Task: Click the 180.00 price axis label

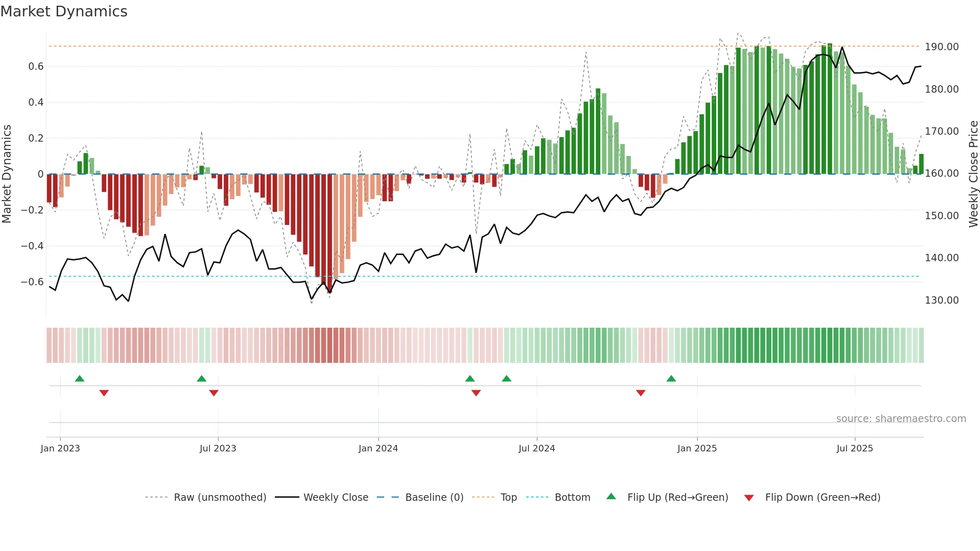Action: point(942,89)
